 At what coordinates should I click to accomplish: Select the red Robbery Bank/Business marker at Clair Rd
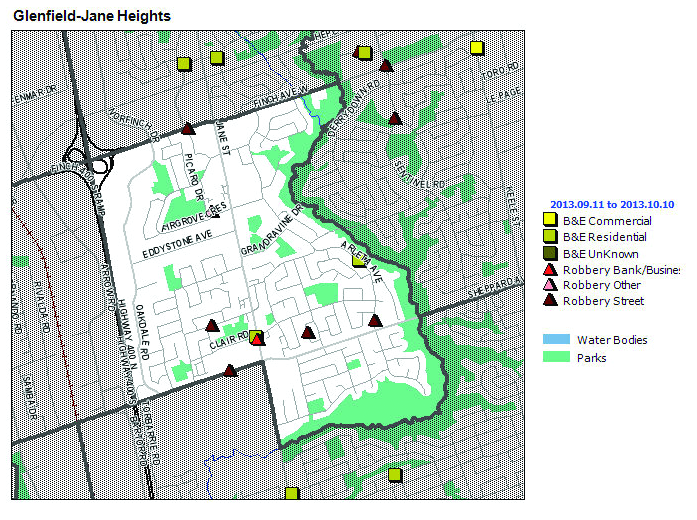pyautogui.click(x=258, y=339)
